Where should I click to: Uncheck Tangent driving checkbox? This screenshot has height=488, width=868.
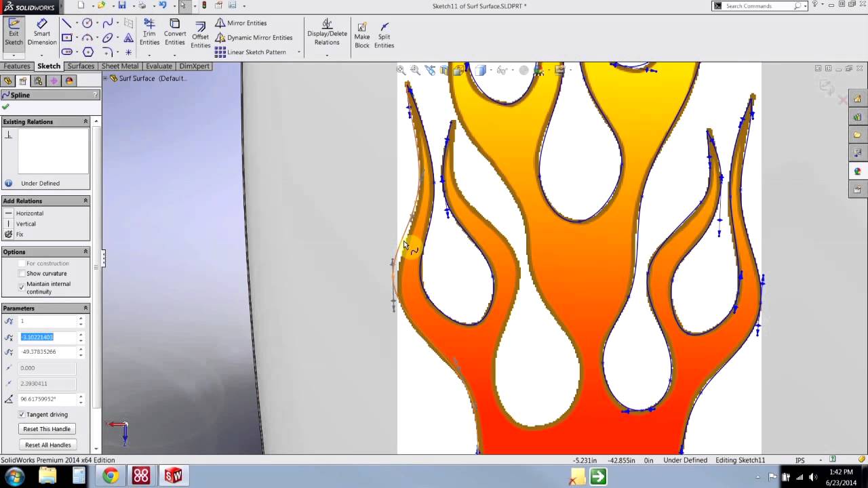[x=22, y=414]
